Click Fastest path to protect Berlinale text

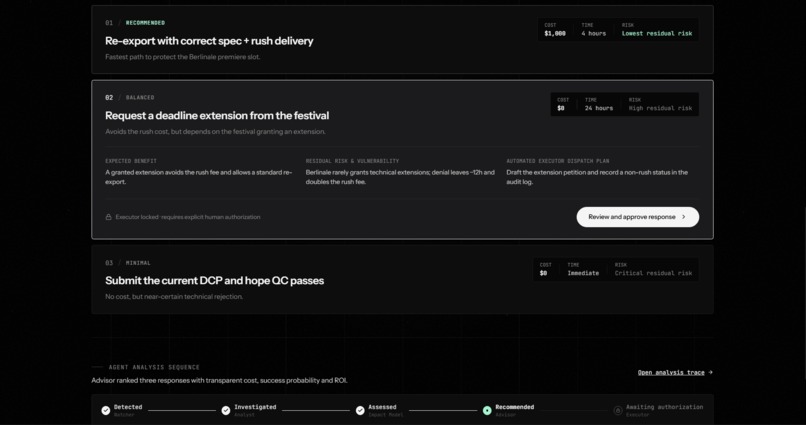pyautogui.click(x=182, y=57)
